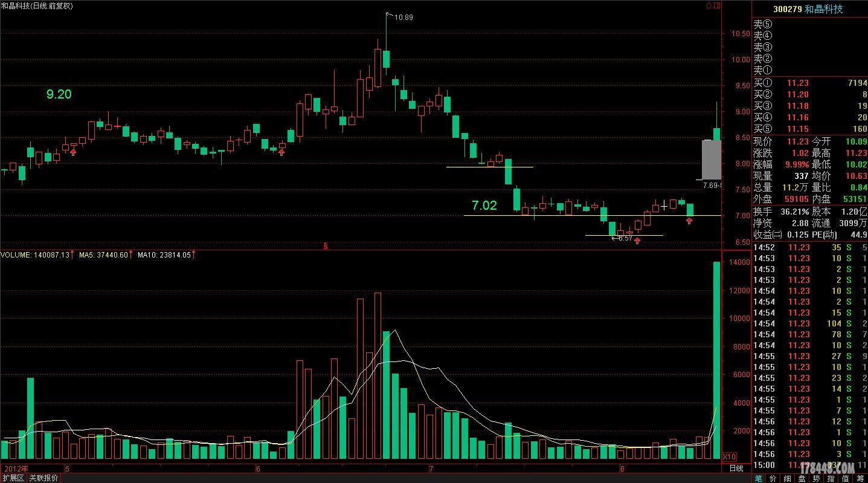Viewport: 868px width, 483px height.
Task: Click the red arrow below the 7.02 line
Action: (x=689, y=221)
